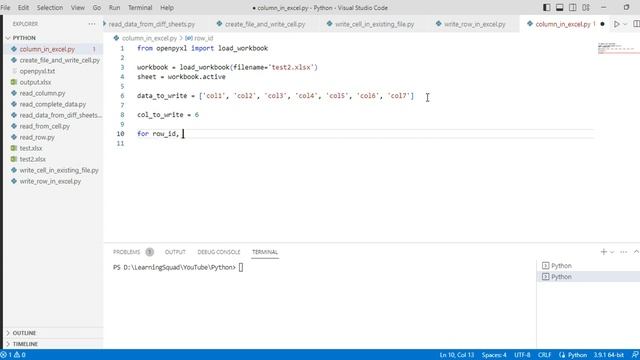Change encoding via UTF-8 status
This screenshot has width=640, height=360.
(522, 355)
